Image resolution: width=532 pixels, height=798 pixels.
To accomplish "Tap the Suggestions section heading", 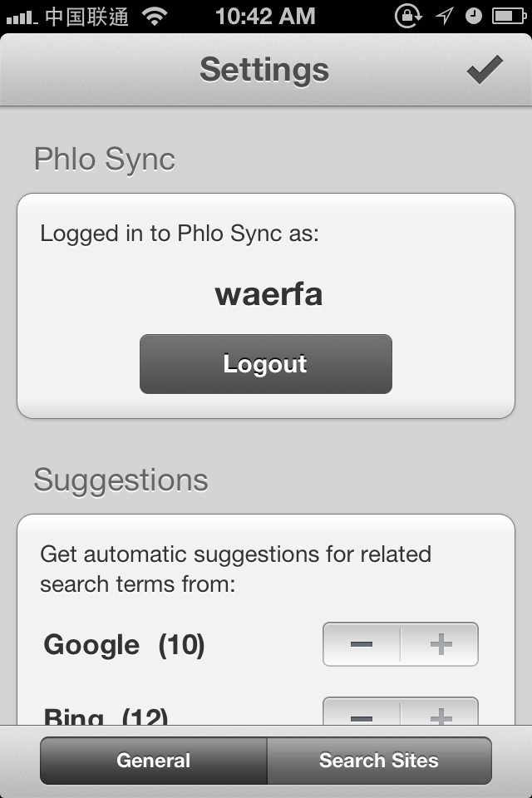I will pos(121,480).
